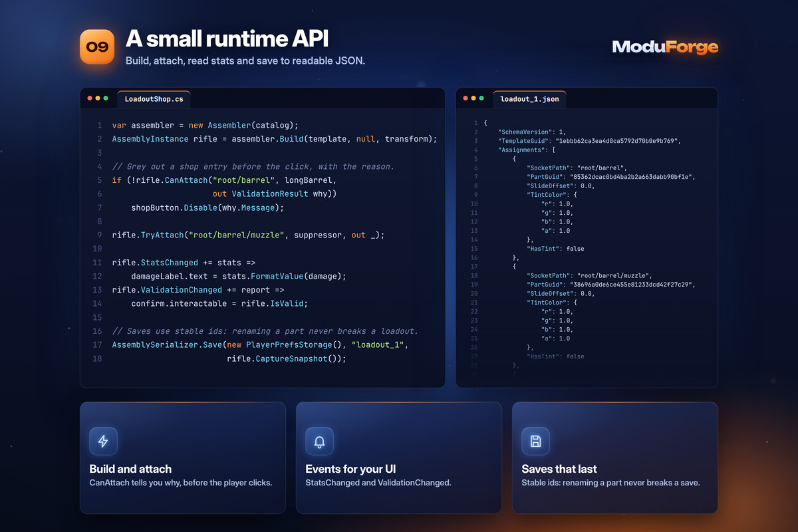The image size is (798, 532).
Task: Click the line 'rifle.StatsChanged += stats =>'
Action: tap(184, 262)
